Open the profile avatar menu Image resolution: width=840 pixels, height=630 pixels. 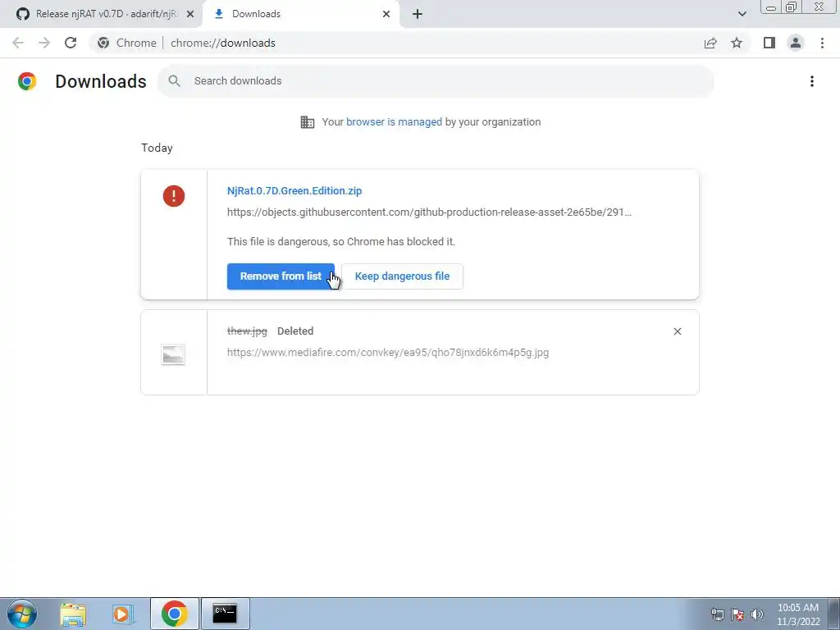(x=796, y=43)
